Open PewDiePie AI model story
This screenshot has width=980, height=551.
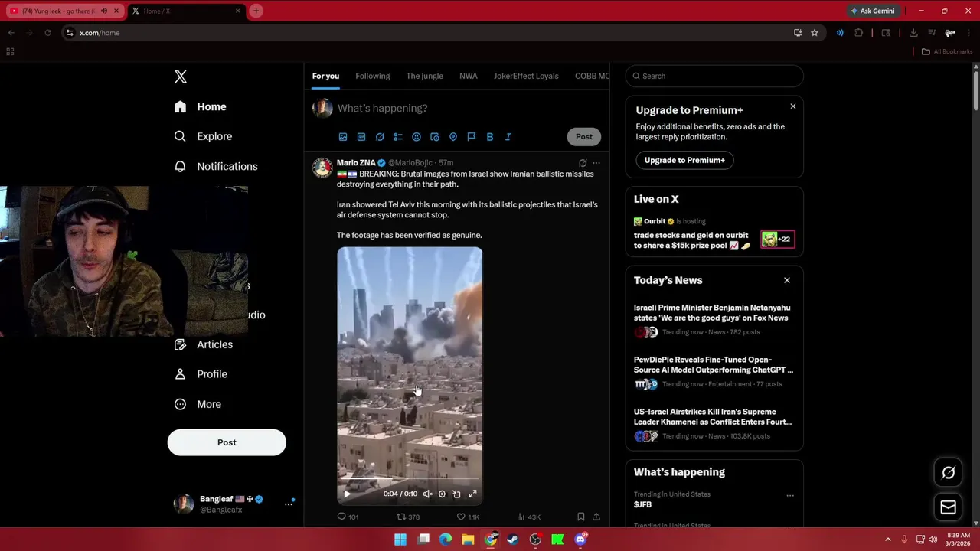[x=714, y=373]
